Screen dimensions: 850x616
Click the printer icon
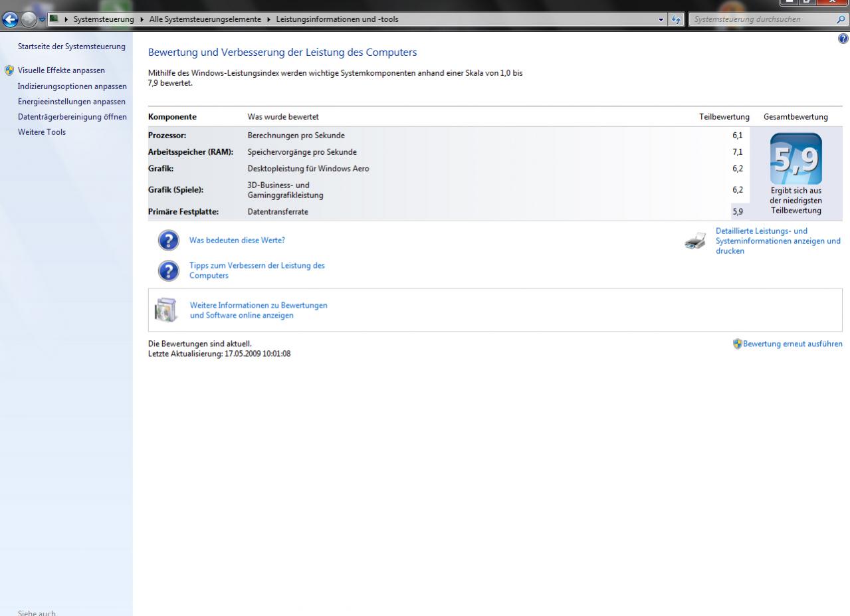tap(695, 241)
